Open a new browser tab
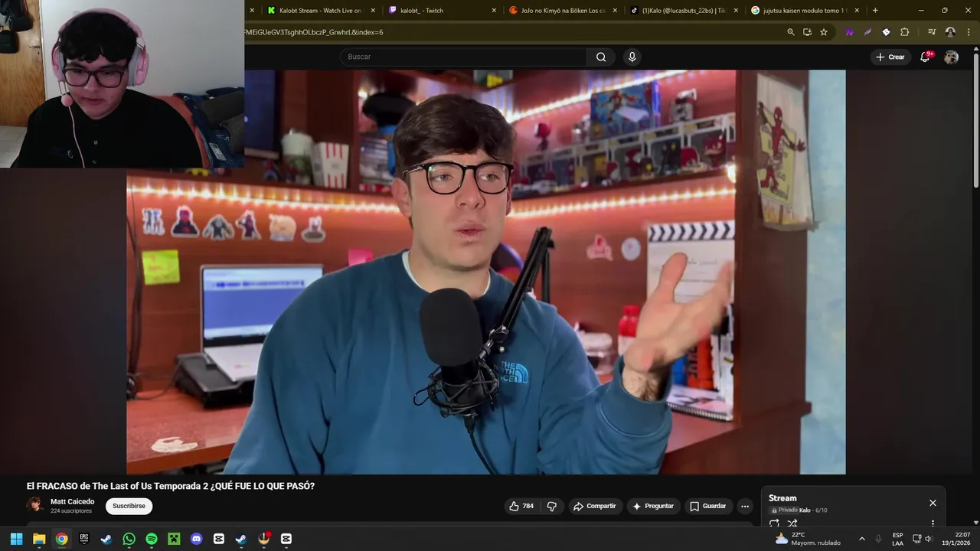 click(x=875, y=11)
